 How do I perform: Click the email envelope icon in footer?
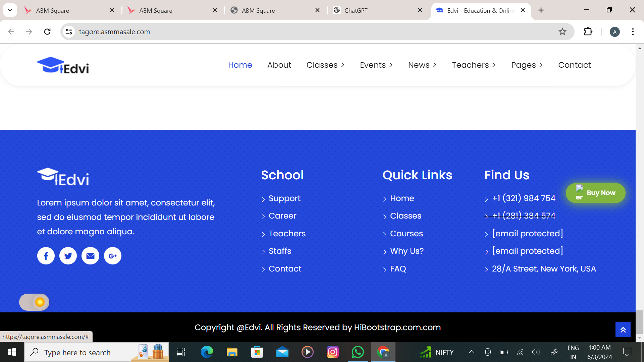pyautogui.click(x=90, y=256)
